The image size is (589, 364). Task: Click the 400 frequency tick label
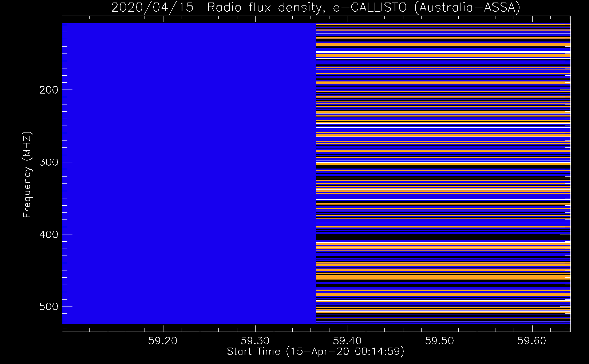point(49,234)
